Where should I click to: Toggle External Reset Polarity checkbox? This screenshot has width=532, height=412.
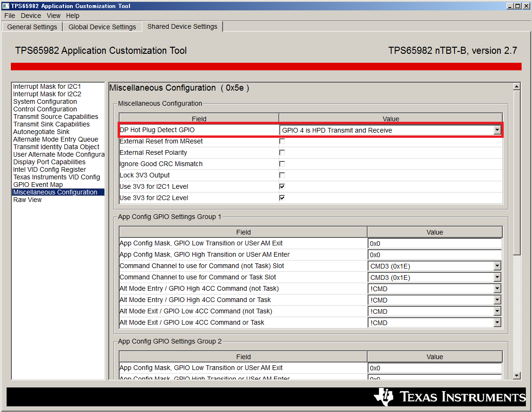pyautogui.click(x=282, y=152)
